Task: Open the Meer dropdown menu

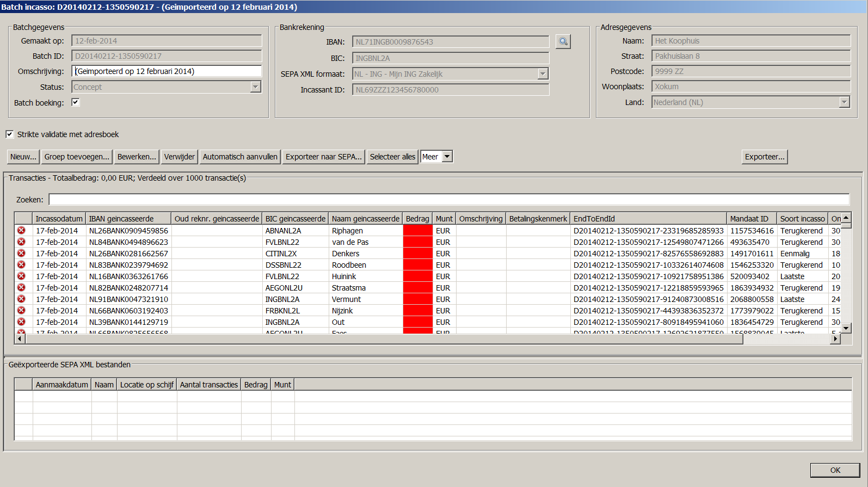Action: click(x=447, y=157)
